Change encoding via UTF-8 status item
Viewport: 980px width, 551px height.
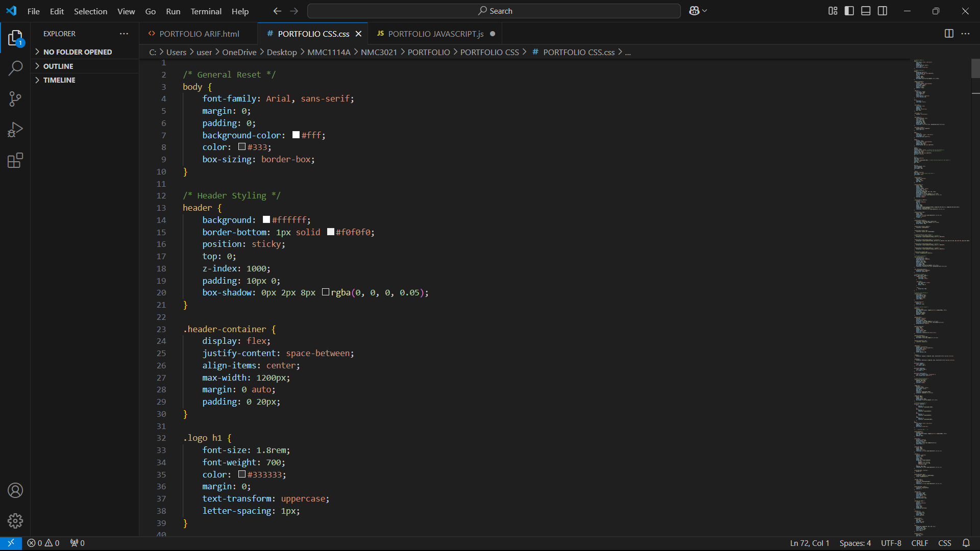pyautogui.click(x=891, y=543)
